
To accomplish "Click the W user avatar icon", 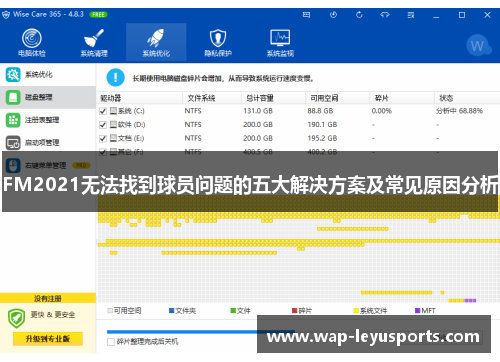I will click(x=478, y=46).
